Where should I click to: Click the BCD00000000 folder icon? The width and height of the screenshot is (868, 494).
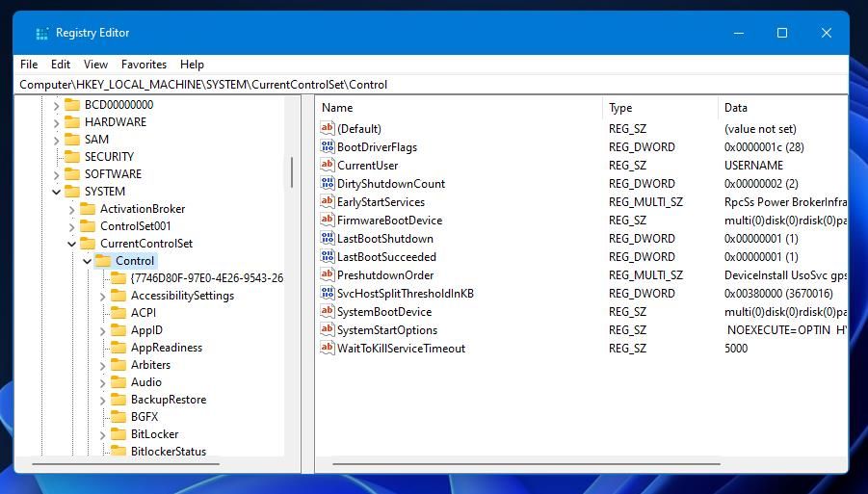[72, 105]
